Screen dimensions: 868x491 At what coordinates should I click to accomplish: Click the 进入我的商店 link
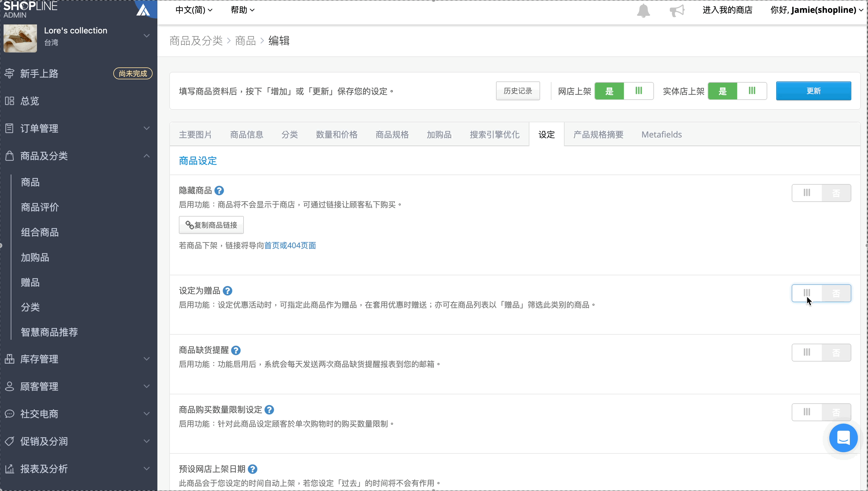point(728,10)
